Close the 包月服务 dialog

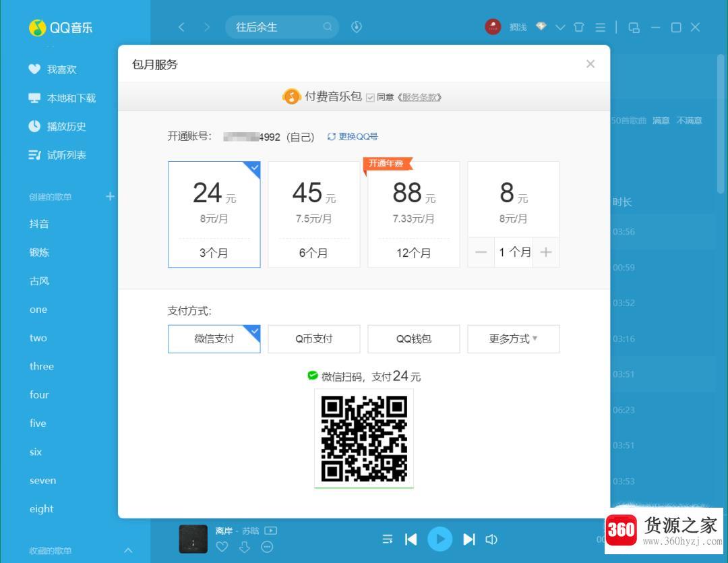(x=590, y=63)
